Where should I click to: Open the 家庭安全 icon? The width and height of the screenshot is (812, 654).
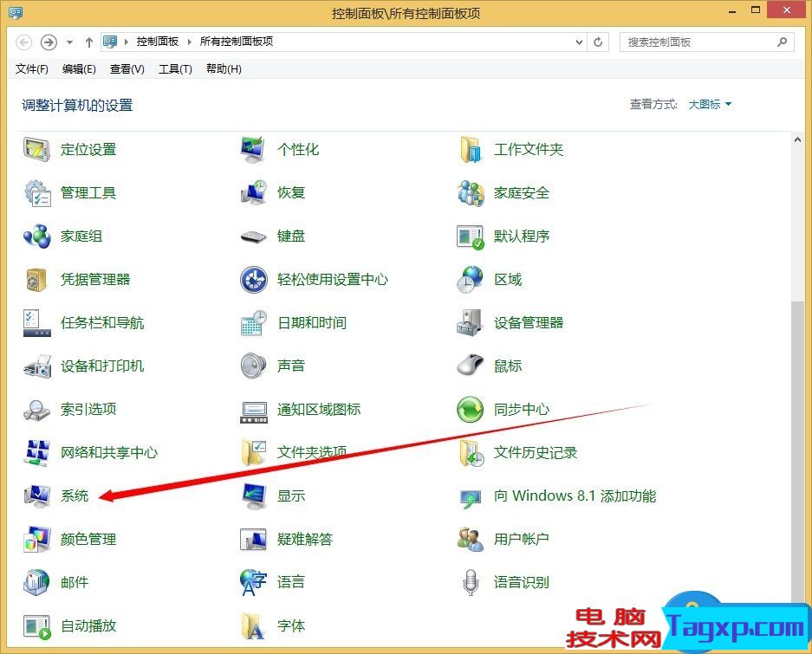(471, 193)
